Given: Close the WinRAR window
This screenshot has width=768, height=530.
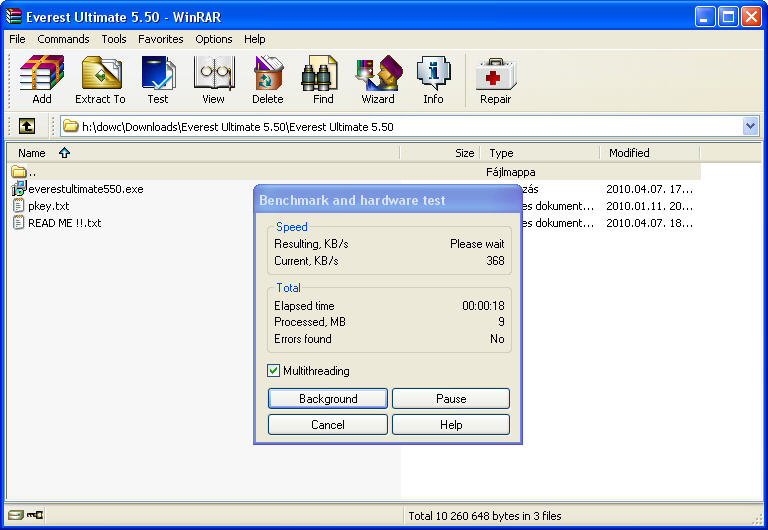Looking at the screenshot, I should [x=751, y=17].
